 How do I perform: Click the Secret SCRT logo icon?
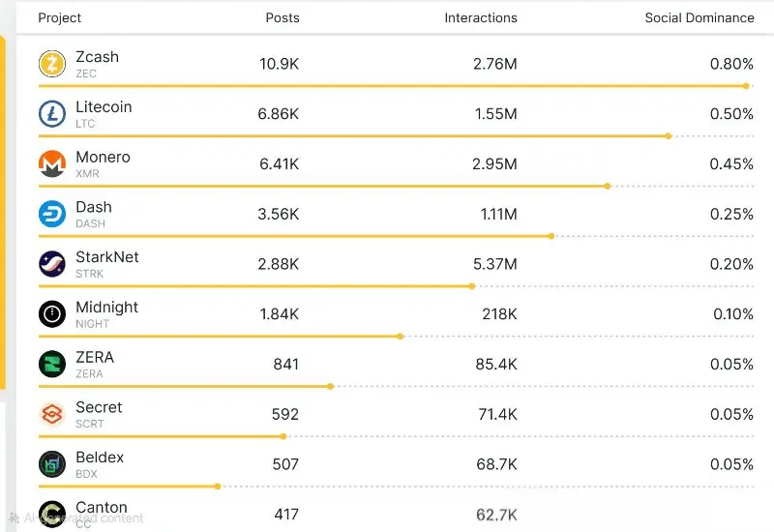[51, 415]
